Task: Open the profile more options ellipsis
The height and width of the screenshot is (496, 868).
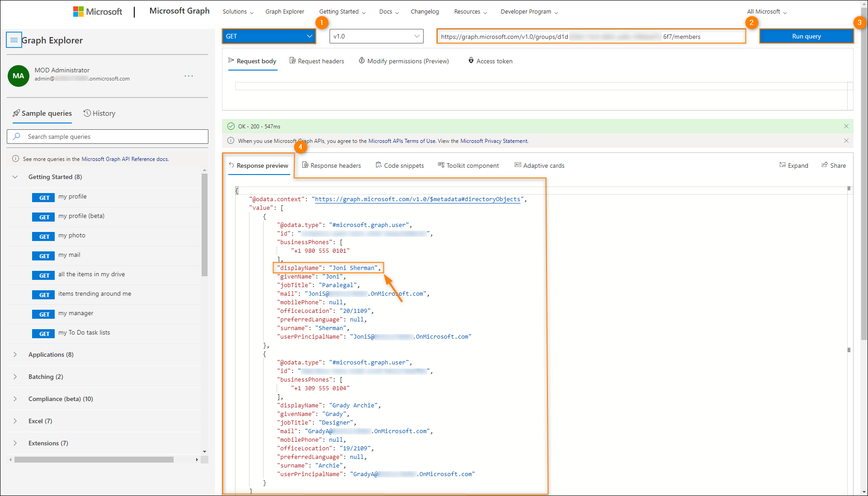Action: [x=189, y=76]
